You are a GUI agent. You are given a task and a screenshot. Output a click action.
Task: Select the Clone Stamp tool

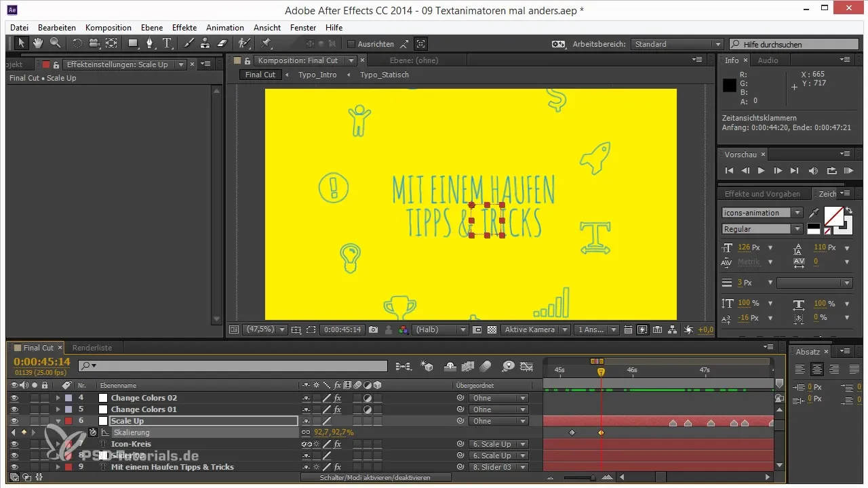click(205, 43)
